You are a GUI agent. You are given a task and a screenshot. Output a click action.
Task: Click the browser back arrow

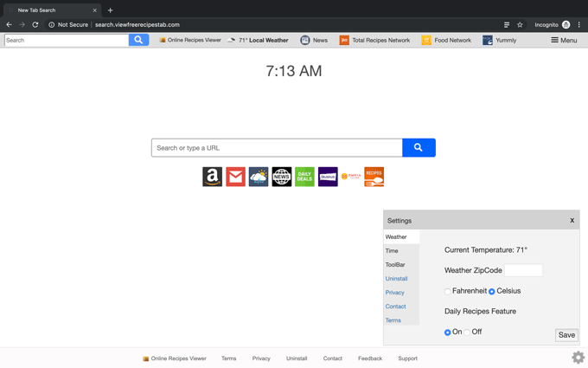(x=9, y=25)
